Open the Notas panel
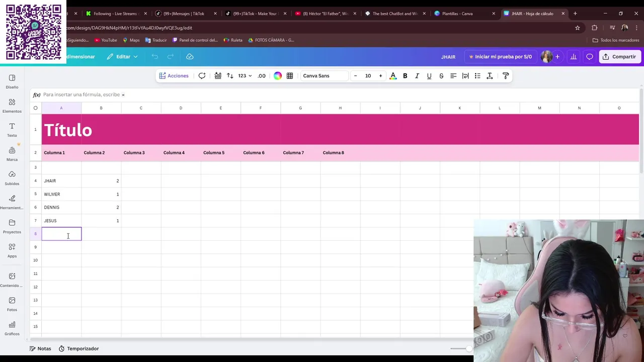644x362 pixels. [40, 348]
